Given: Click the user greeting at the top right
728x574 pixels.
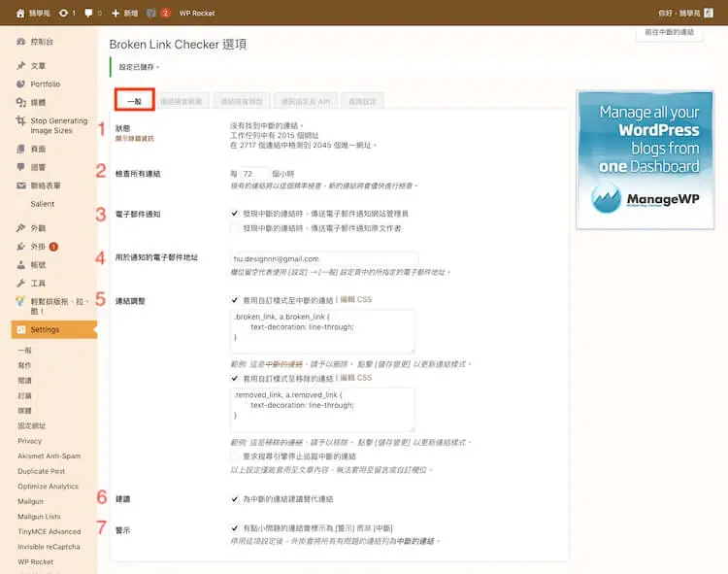Looking at the screenshot, I should click(678, 13).
